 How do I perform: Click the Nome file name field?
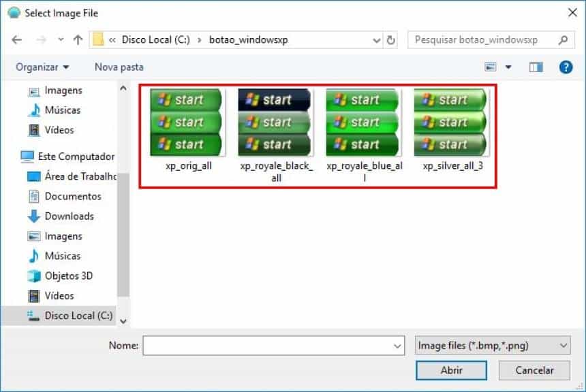click(273, 346)
